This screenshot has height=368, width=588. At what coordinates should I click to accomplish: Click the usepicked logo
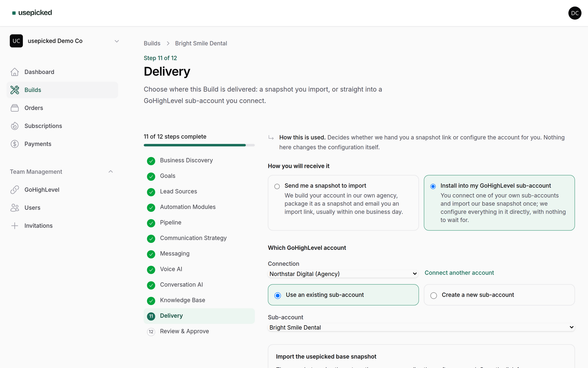coord(32,13)
